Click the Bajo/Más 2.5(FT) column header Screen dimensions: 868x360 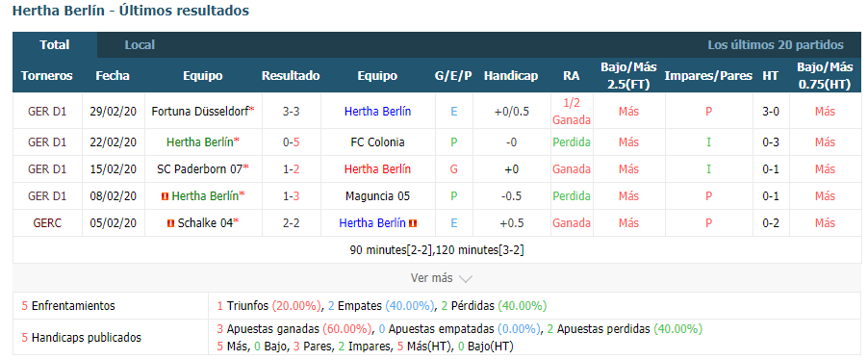pos(628,76)
